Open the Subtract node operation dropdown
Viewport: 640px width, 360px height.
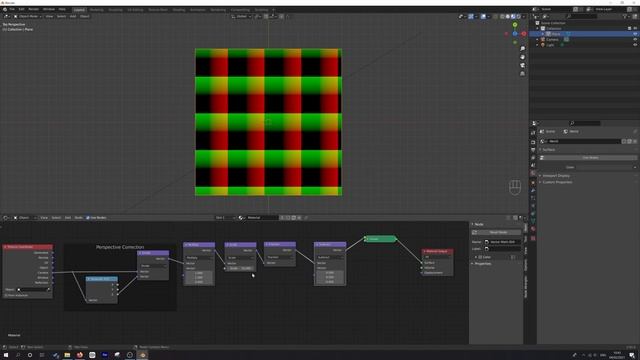click(330, 258)
